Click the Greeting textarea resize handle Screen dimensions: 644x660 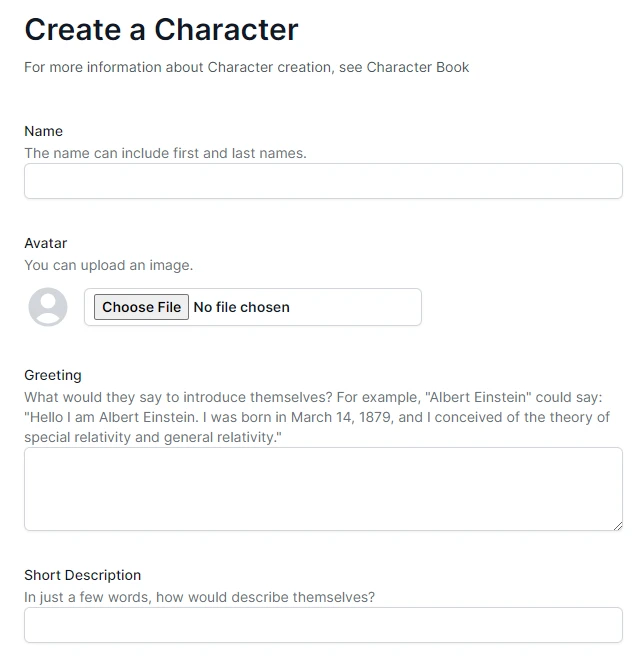(617, 526)
